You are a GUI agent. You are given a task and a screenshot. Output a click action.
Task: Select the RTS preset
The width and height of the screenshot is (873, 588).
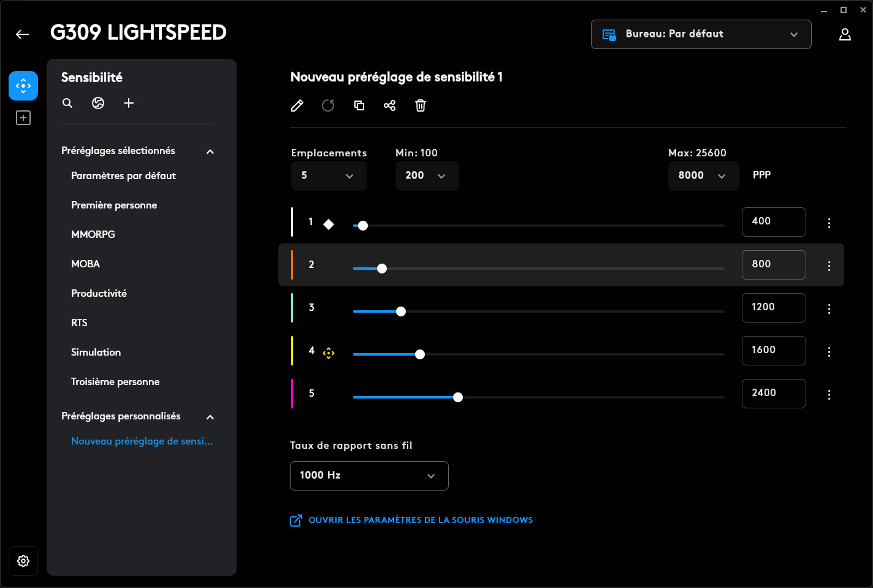pyautogui.click(x=79, y=323)
